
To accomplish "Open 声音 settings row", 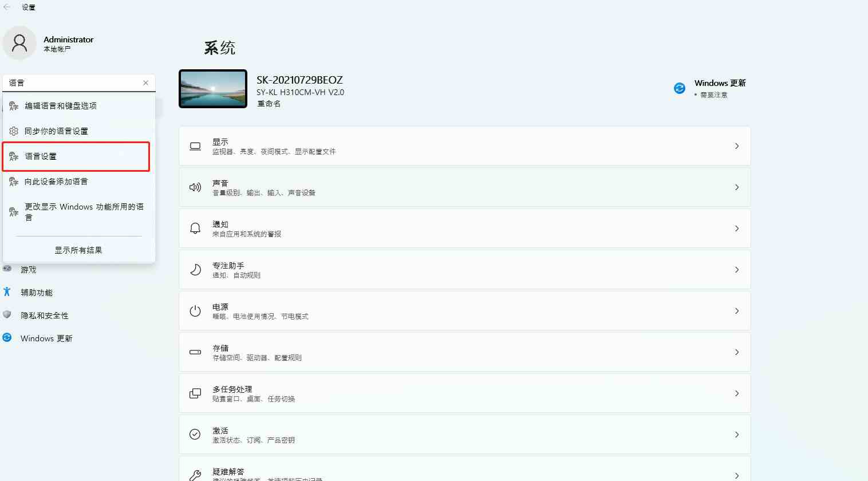I will point(464,187).
